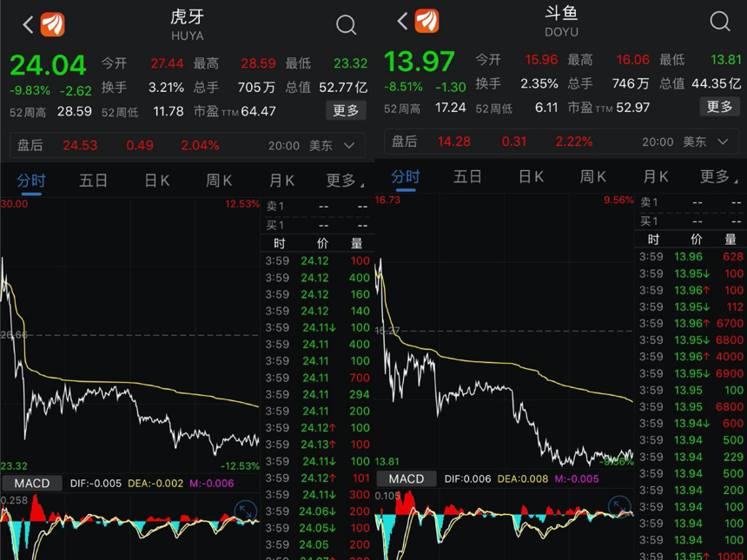Click DOYU 最高 value 16.06
747x560 pixels.
(632, 60)
